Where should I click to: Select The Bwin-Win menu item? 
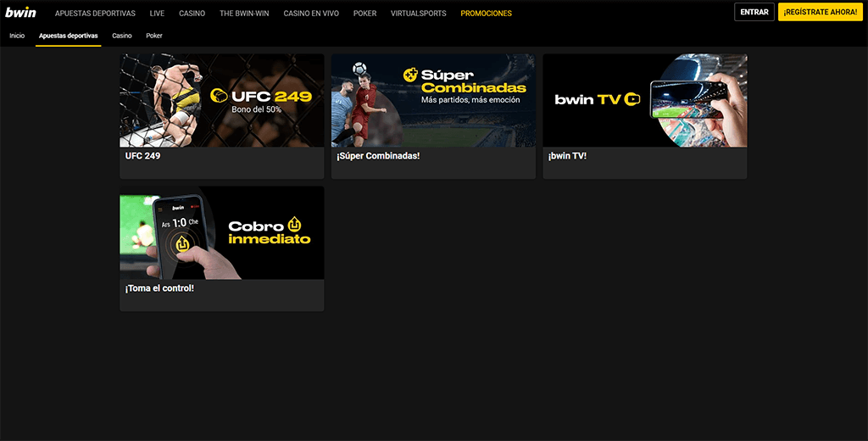coord(244,14)
